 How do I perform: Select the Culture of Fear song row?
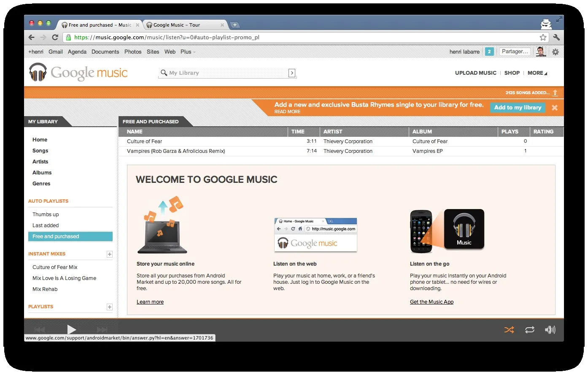341,141
